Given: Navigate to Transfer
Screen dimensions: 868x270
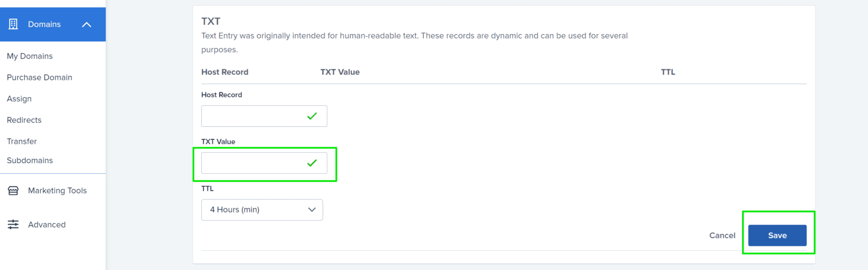Looking at the screenshot, I should tap(22, 142).
